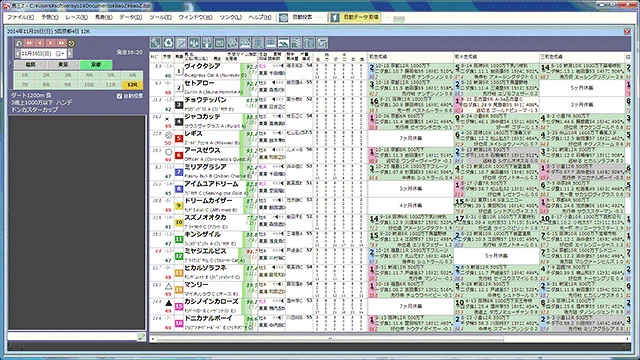Click horse name ヴィクタシア
Screen dimensions: 640x360
point(202,67)
